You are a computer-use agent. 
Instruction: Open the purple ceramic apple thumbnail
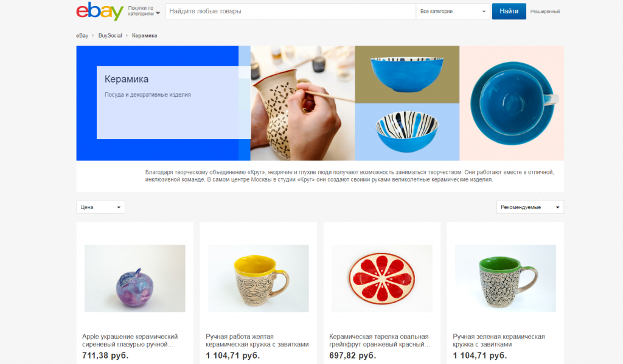pyautogui.click(x=134, y=278)
